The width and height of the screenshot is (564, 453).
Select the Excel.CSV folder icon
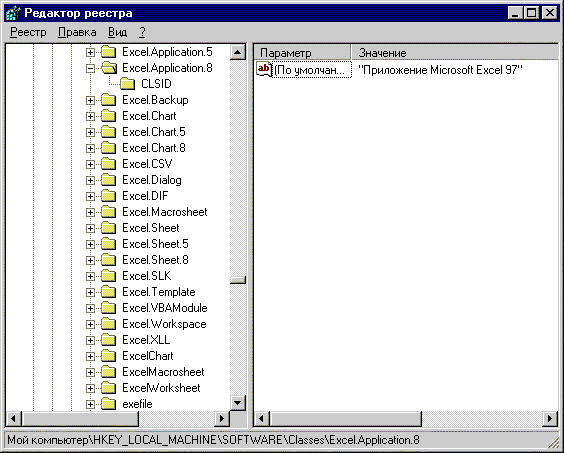point(109,164)
